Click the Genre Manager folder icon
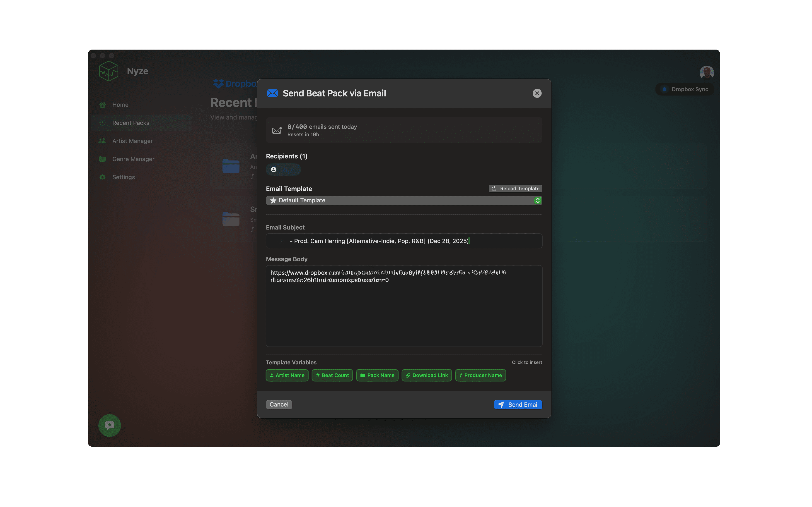The height and width of the screenshot is (507, 812). click(x=103, y=159)
